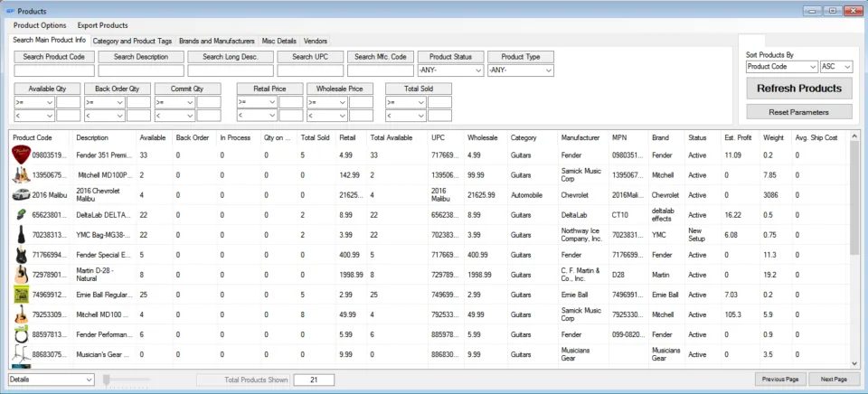
Task: Open the Product Options menu
Action: 40,25
